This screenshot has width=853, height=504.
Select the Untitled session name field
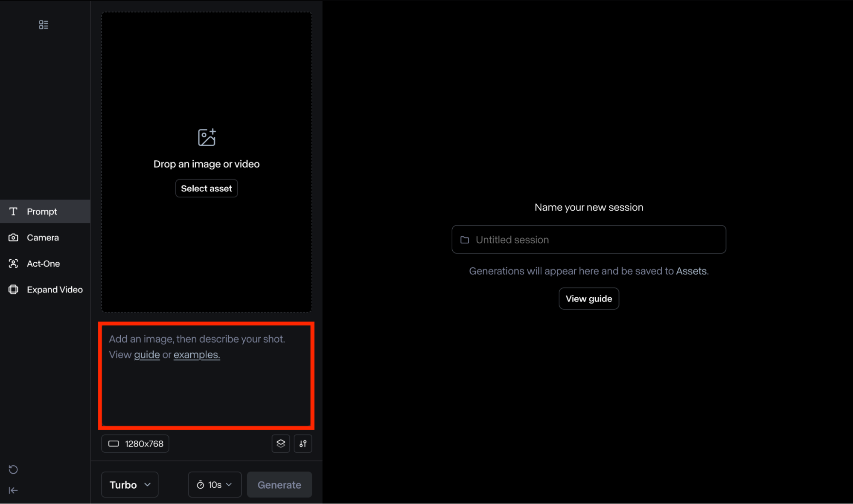coord(589,239)
